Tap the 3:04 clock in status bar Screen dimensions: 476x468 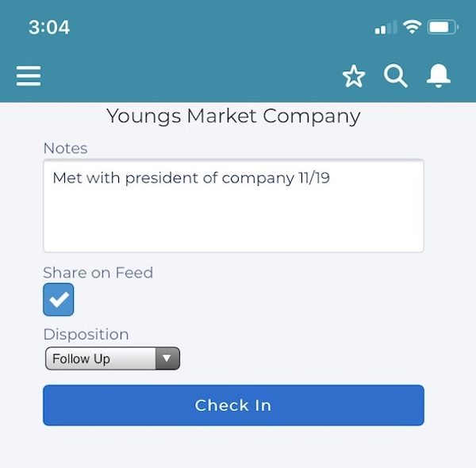[49, 27]
